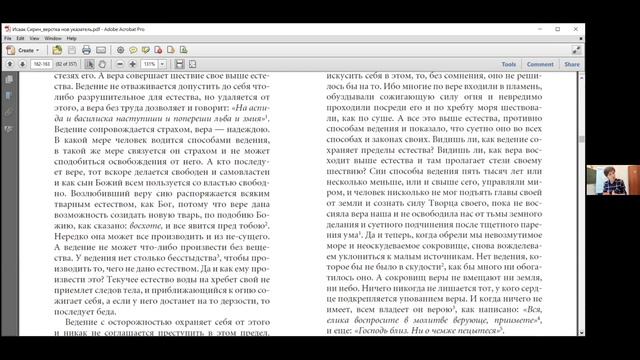
Task: Open the Window menu
Action: click(53, 38)
